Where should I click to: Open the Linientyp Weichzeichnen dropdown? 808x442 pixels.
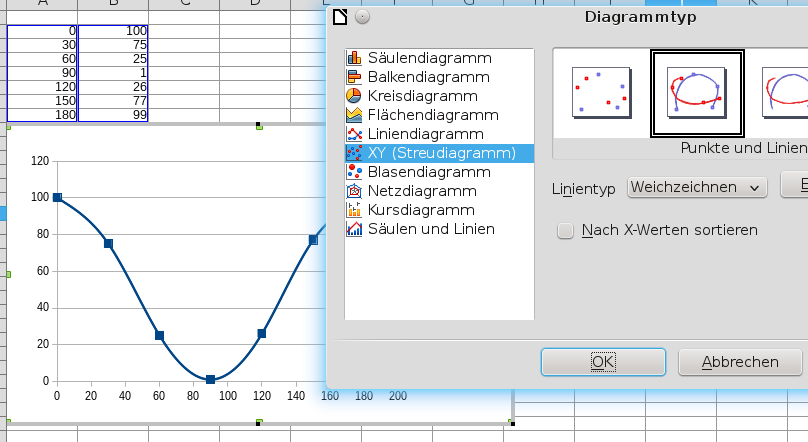pos(696,187)
